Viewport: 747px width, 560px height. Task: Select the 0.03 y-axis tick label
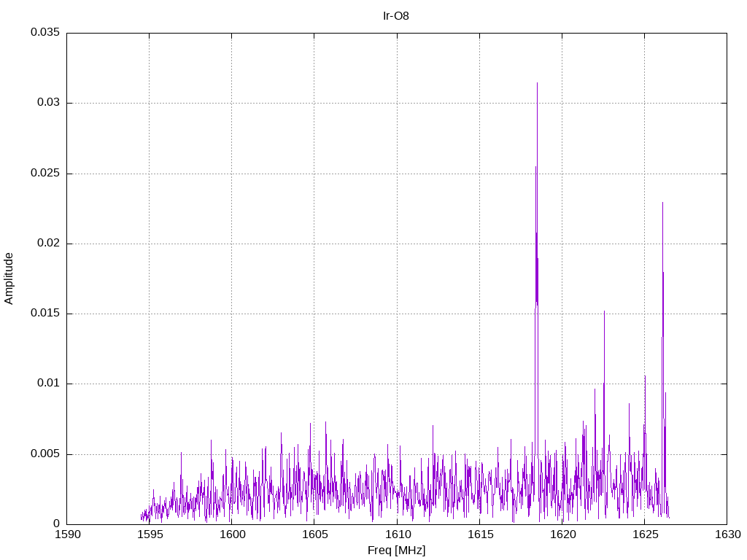coord(47,103)
